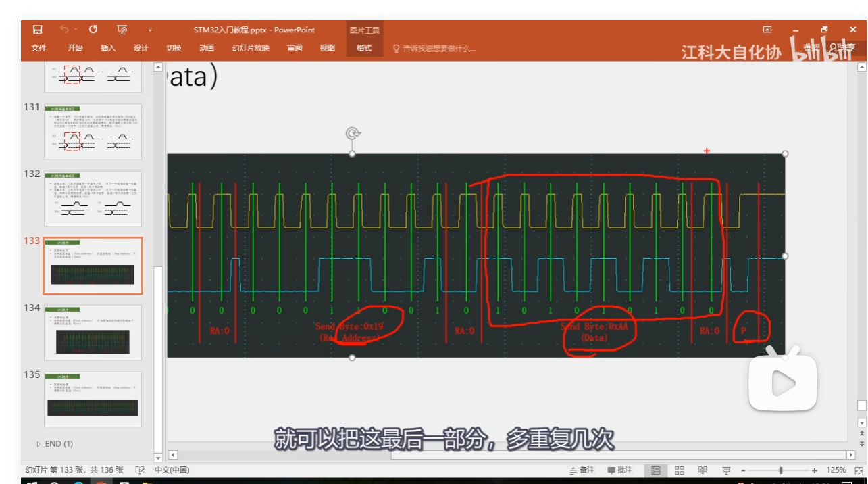
Task: Open Customize Quick Access Toolbar dropdown
Action: click(x=150, y=30)
